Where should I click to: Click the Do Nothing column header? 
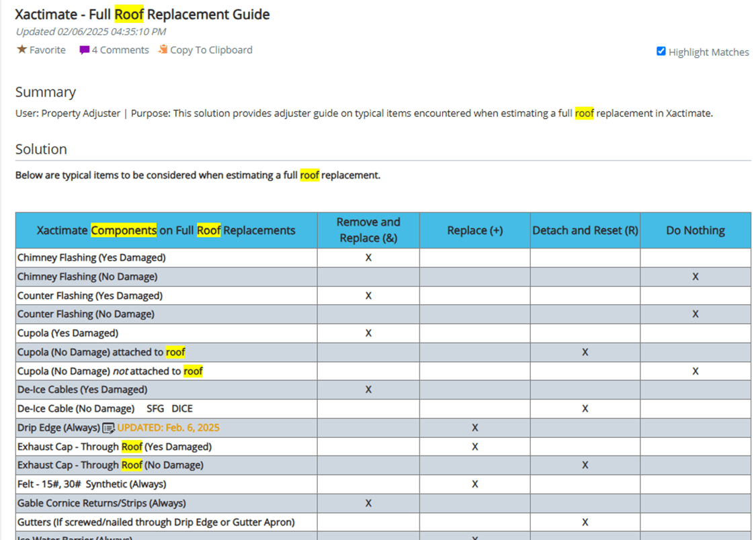pos(696,230)
